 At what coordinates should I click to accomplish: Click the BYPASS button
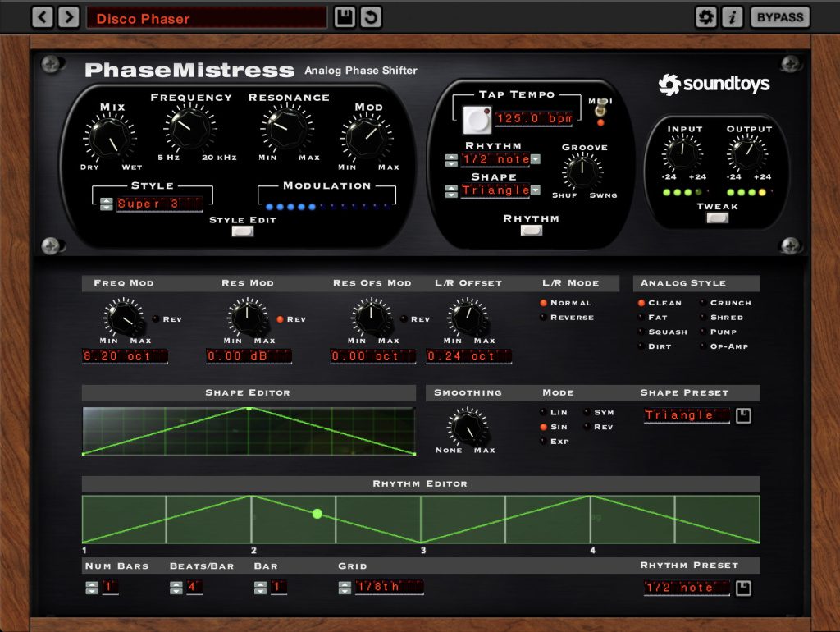click(780, 17)
